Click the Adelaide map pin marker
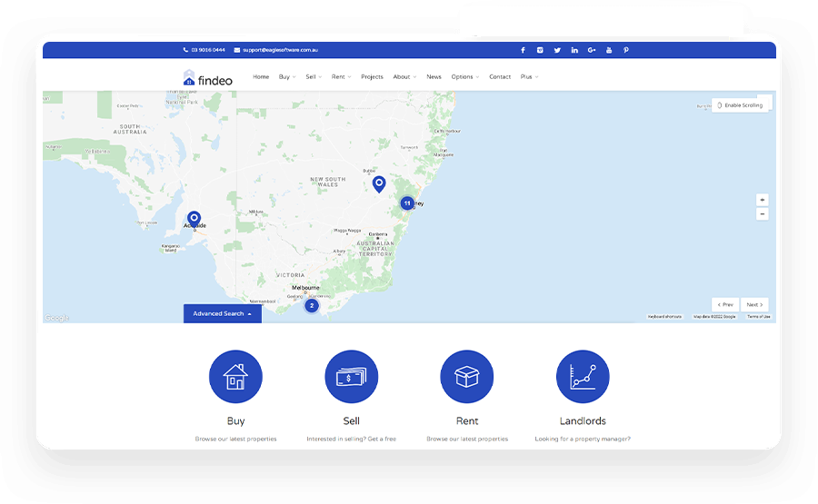 pyautogui.click(x=194, y=219)
